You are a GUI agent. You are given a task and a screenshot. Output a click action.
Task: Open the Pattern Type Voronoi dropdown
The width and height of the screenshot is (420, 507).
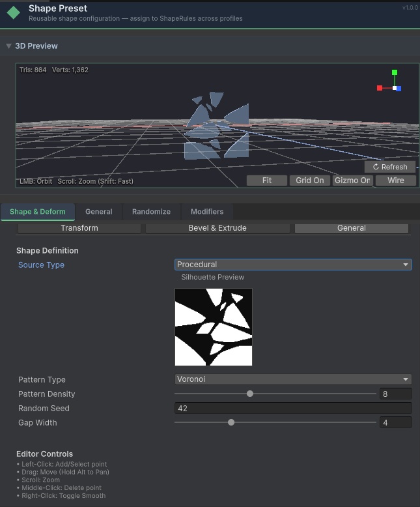point(293,379)
